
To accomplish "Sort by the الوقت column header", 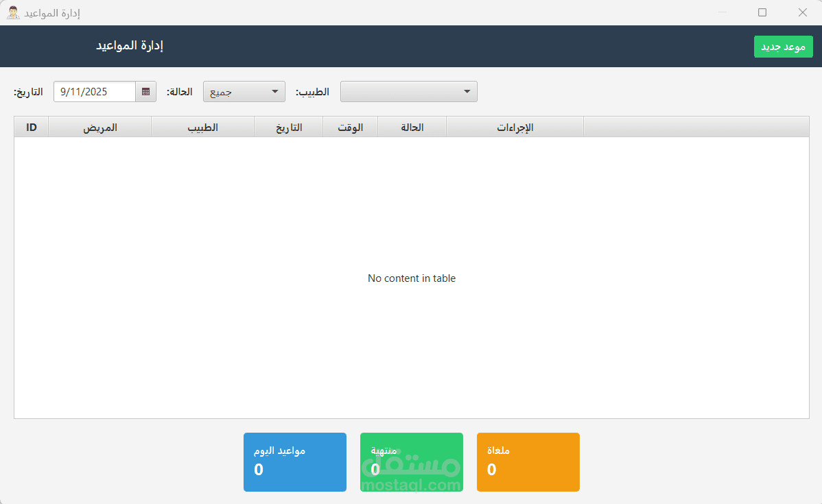I will [x=350, y=128].
